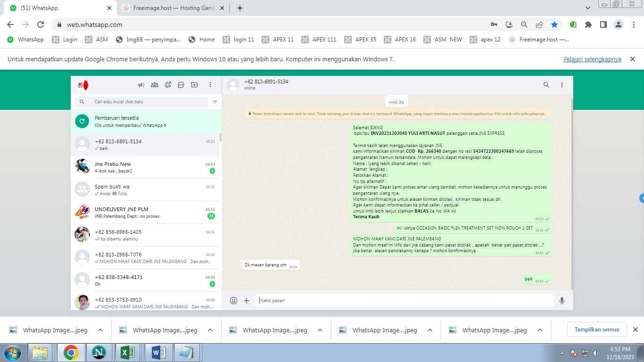The image size is (644, 362).
Task: Start a new chat with the new-chat icon
Action: 194,85
